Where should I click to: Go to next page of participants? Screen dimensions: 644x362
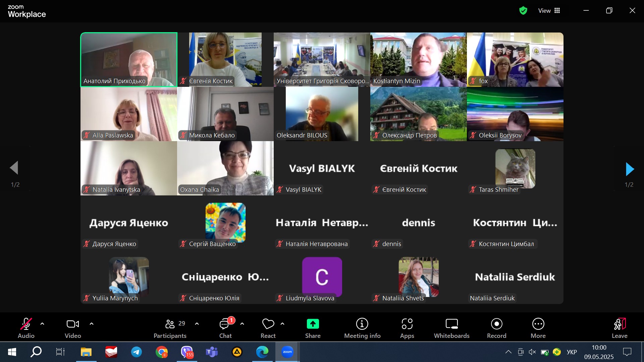click(x=630, y=169)
